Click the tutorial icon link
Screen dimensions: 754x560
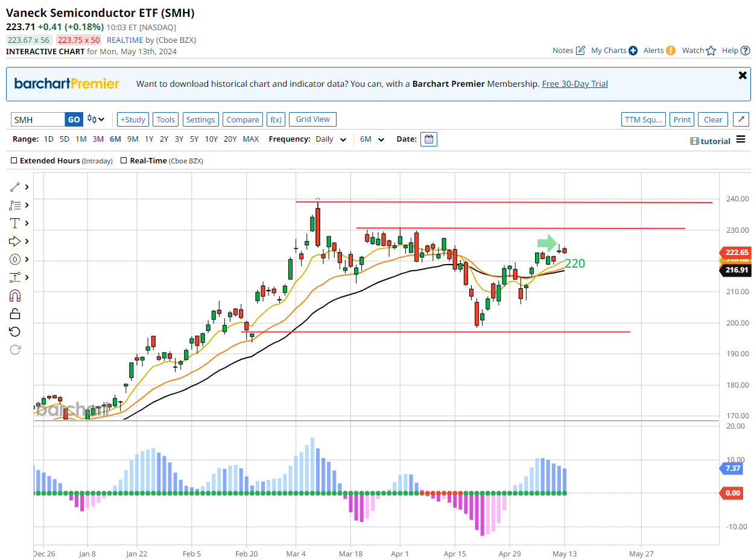click(x=710, y=141)
